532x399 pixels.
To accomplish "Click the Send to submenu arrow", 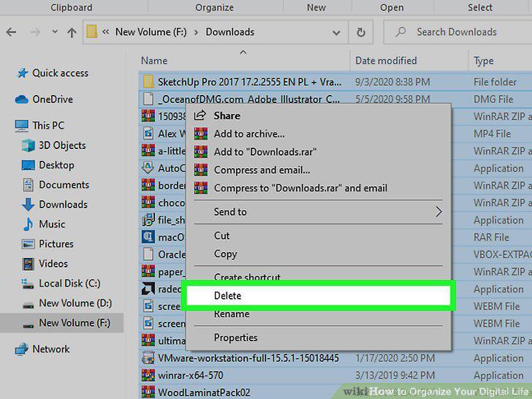I will (438, 212).
